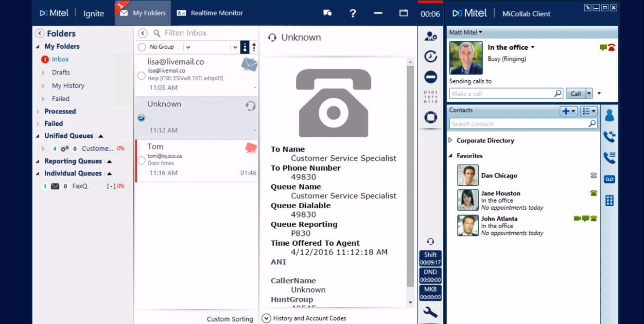Click the wrench tools icon
Screen dimensions: 644x324
431,312
